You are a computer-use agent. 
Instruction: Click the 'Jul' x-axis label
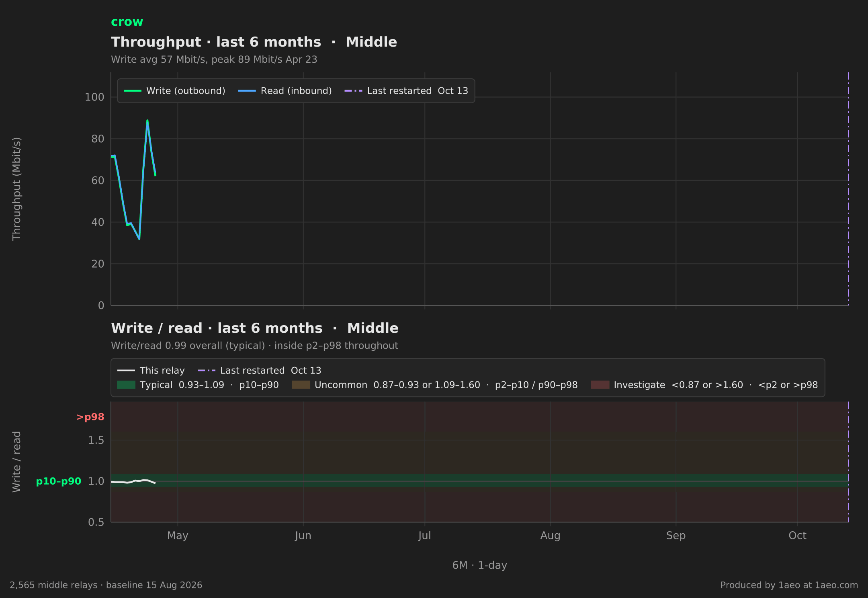coord(424,536)
